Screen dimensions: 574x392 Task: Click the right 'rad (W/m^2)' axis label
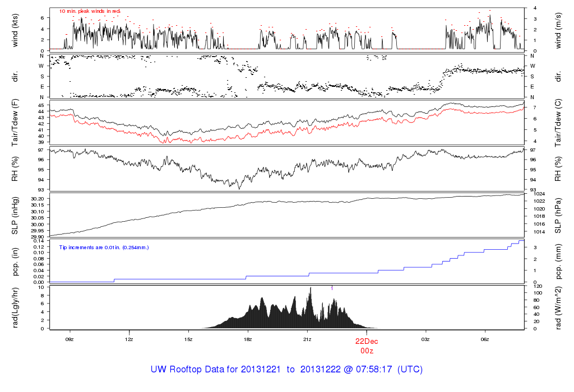pyautogui.click(x=558, y=307)
